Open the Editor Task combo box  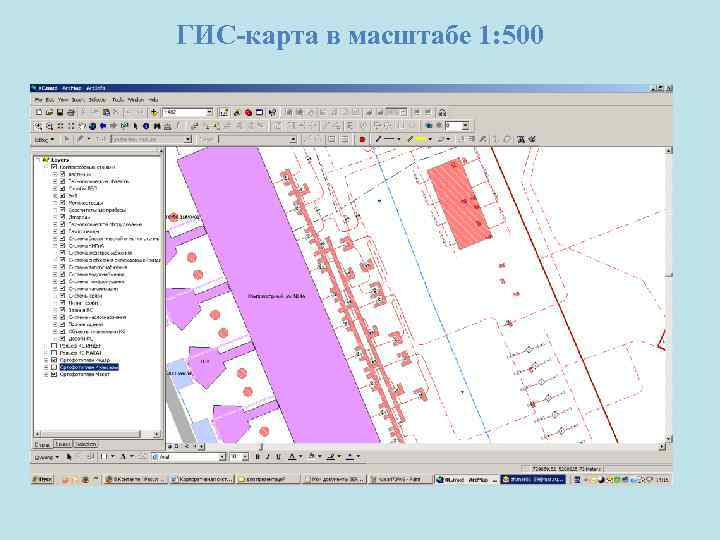coord(151,140)
